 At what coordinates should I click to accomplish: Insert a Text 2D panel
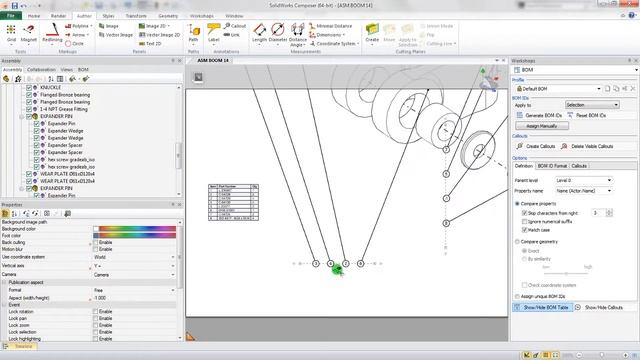click(x=150, y=44)
